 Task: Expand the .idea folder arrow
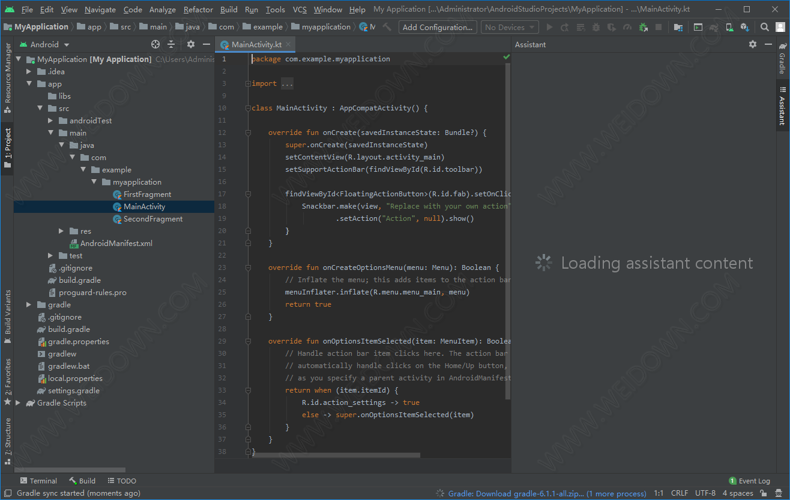[x=29, y=72]
